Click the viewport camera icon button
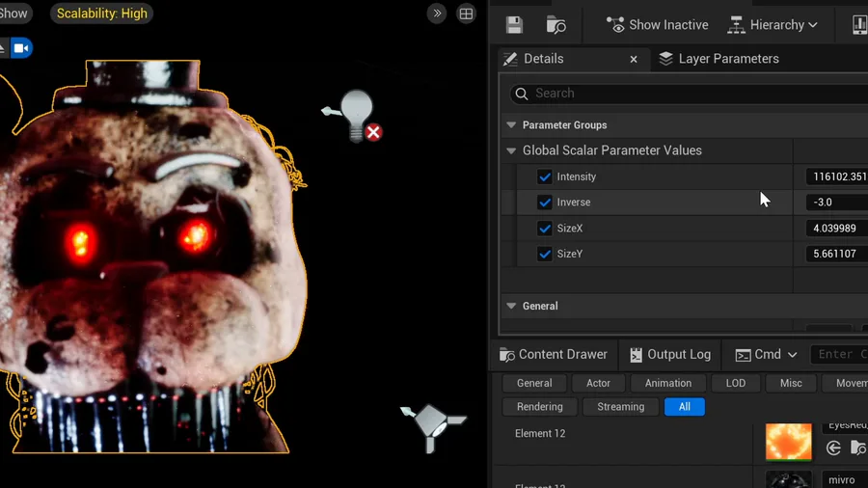Image resolution: width=868 pixels, height=488 pixels. 21,48
